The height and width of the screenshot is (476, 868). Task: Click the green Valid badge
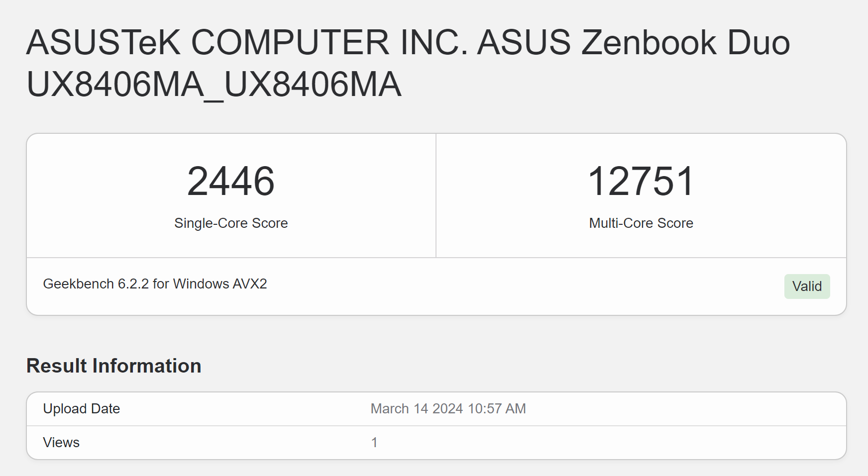[x=807, y=286]
